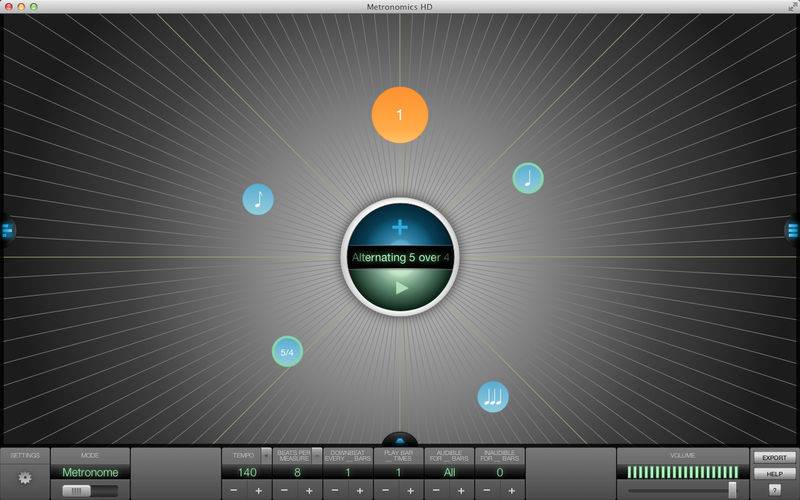Open the left side panel handle
800x500 pixels.
point(8,231)
